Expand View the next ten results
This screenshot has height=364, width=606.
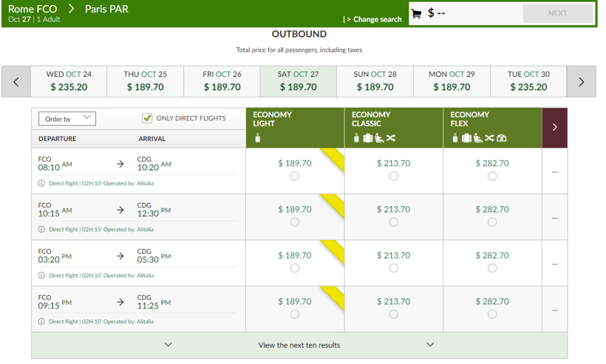[x=299, y=345]
